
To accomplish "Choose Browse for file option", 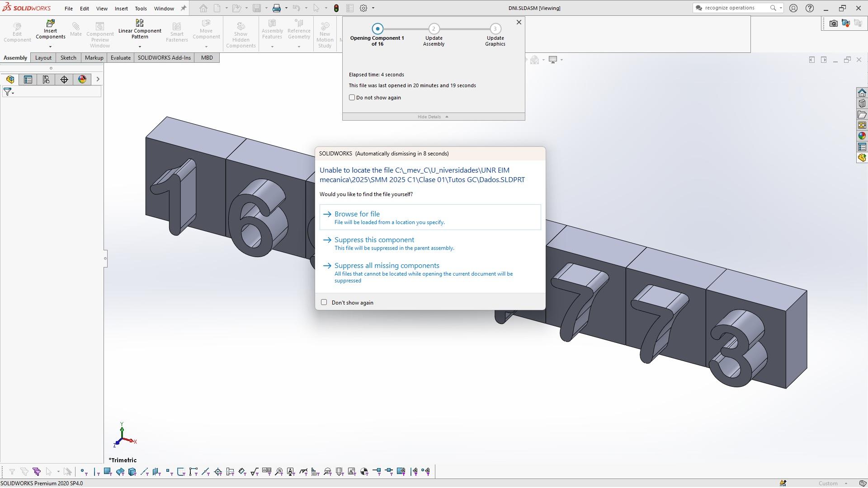I will pos(430,217).
